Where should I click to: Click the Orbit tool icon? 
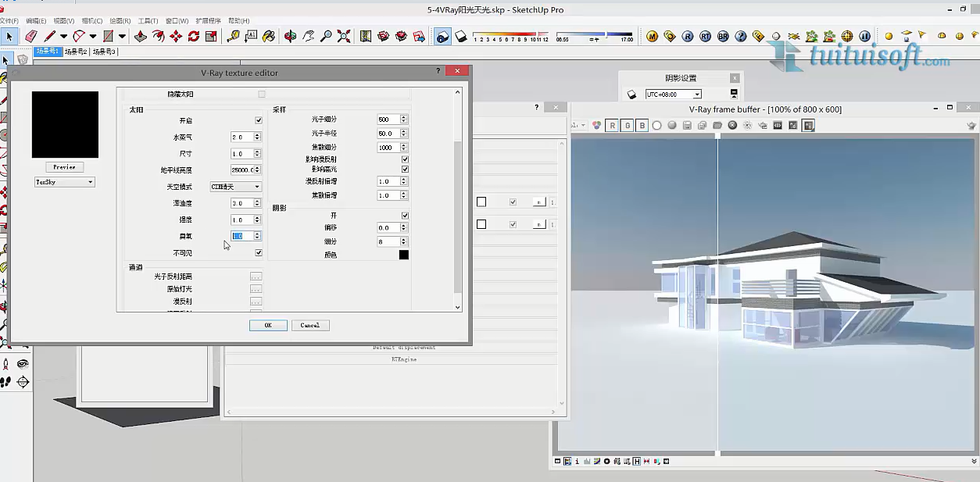[290, 36]
